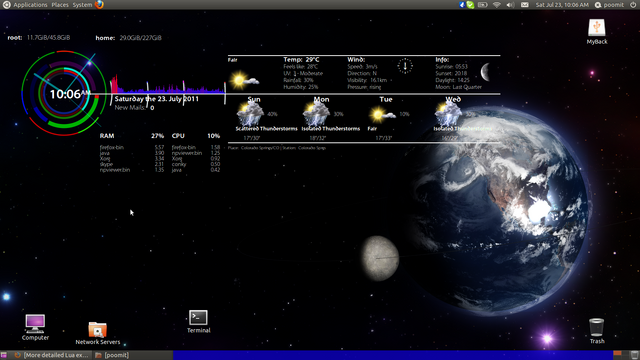Open the Trash applet in bottom panel
This screenshot has height=360, width=640.
pyautogui.click(x=634, y=355)
